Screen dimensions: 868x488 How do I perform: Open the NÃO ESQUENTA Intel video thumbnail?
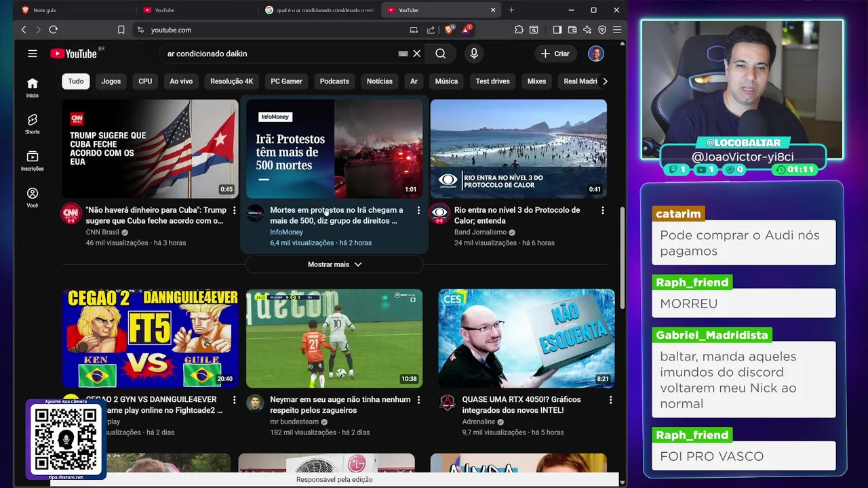[526, 339]
